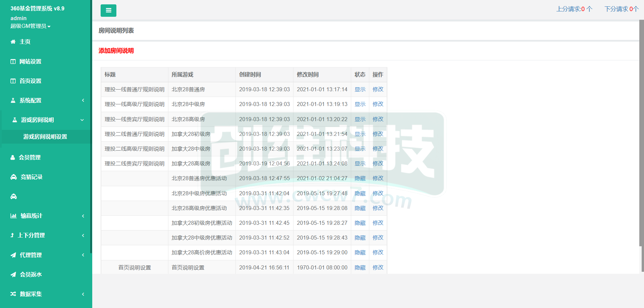Click the car icon beside 竞猜记录
The width and height of the screenshot is (644, 308).
[x=13, y=177]
